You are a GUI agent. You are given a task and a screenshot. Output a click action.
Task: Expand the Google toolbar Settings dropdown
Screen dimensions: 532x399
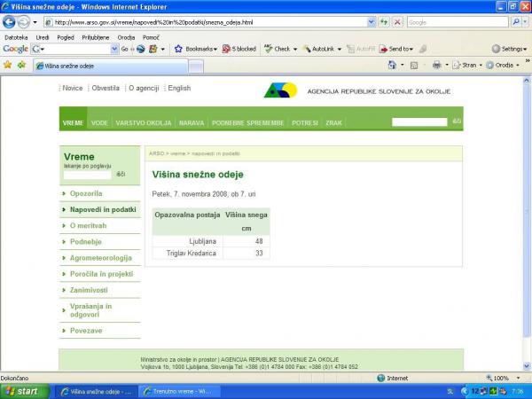[510, 49]
